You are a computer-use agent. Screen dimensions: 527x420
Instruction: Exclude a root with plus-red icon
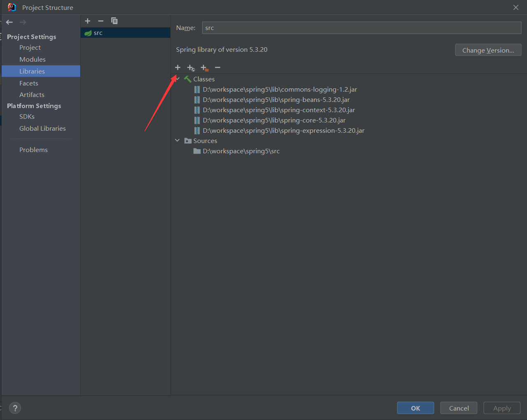click(x=204, y=68)
